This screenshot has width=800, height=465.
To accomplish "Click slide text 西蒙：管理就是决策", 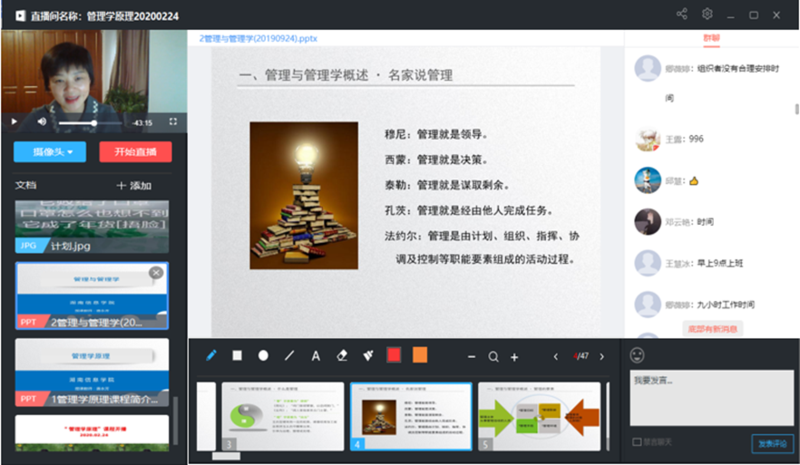I will pyautogui.click(x=436, y=160).
